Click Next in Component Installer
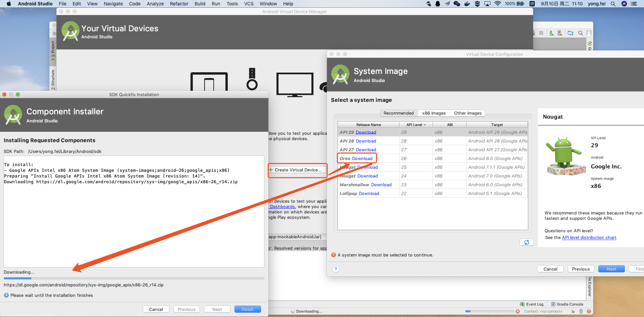 [217, 309]
